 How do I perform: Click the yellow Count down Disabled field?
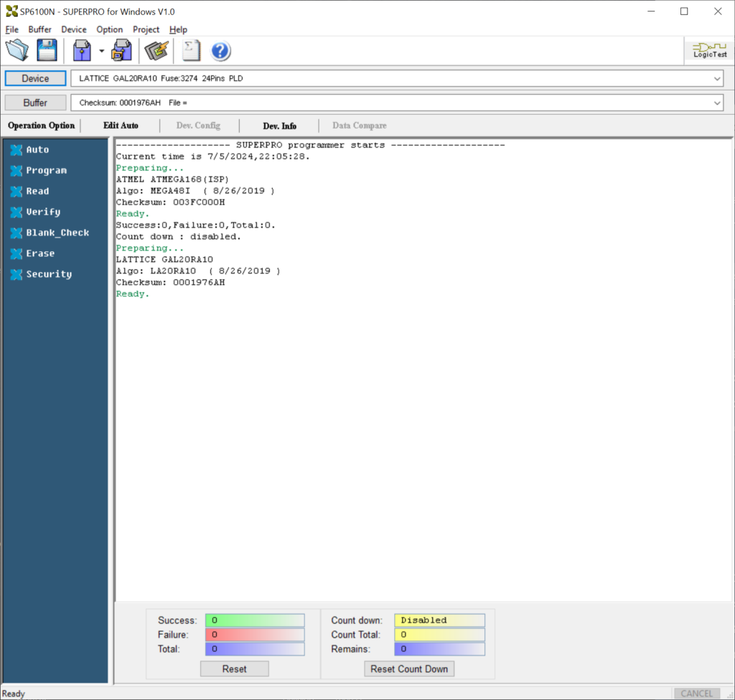tap(440, 620)
